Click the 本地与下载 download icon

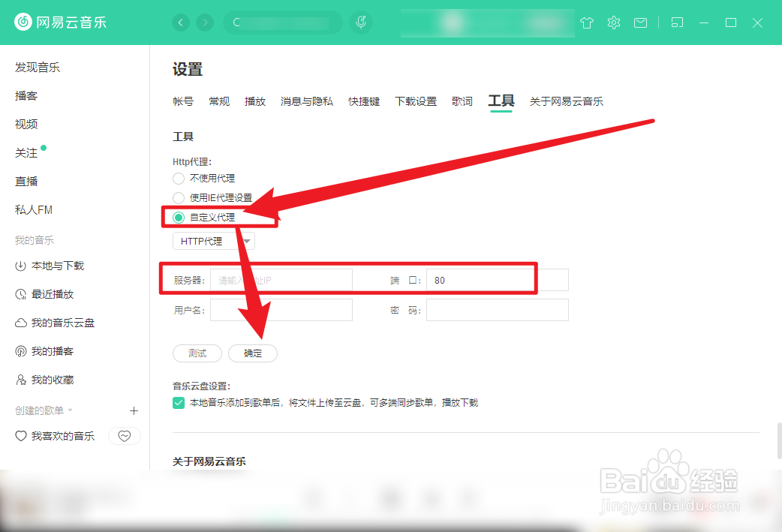point(20,266)
